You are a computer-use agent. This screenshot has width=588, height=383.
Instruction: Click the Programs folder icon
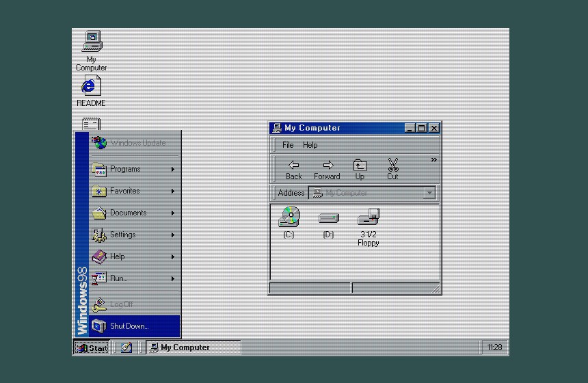point(99,169)
